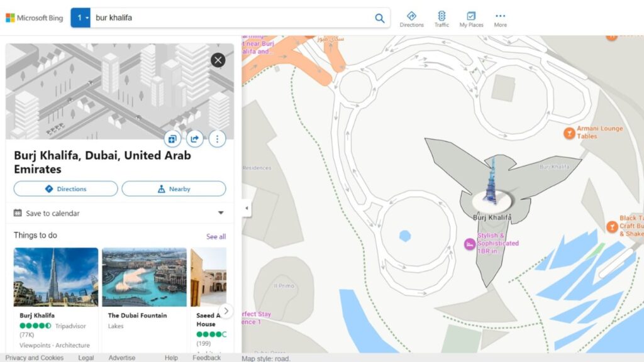Click next arrow in Things to do carousel
644x362 pixels.
[x=226, y=310]
